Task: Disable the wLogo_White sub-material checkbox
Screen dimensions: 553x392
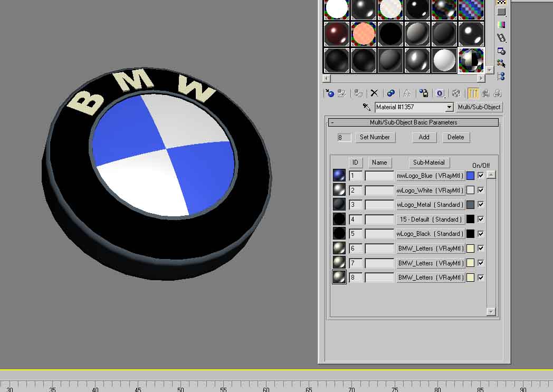Action: click(x=480, y=190)
